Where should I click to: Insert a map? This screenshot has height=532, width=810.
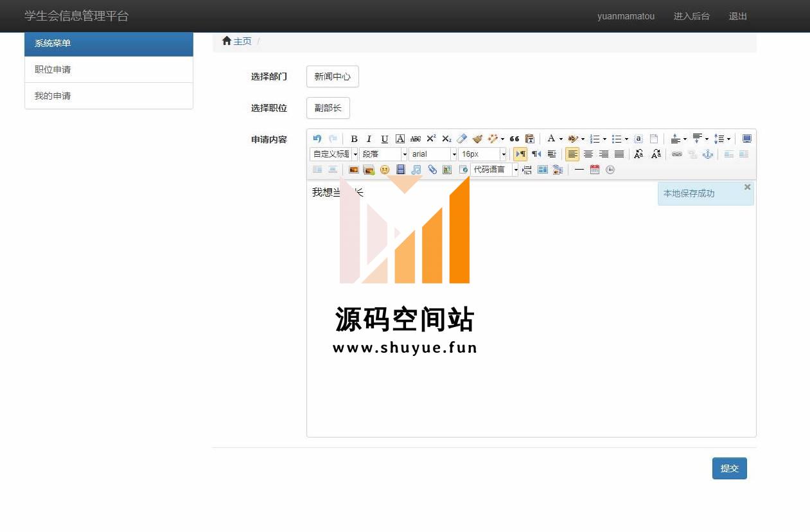pos(447,170)
